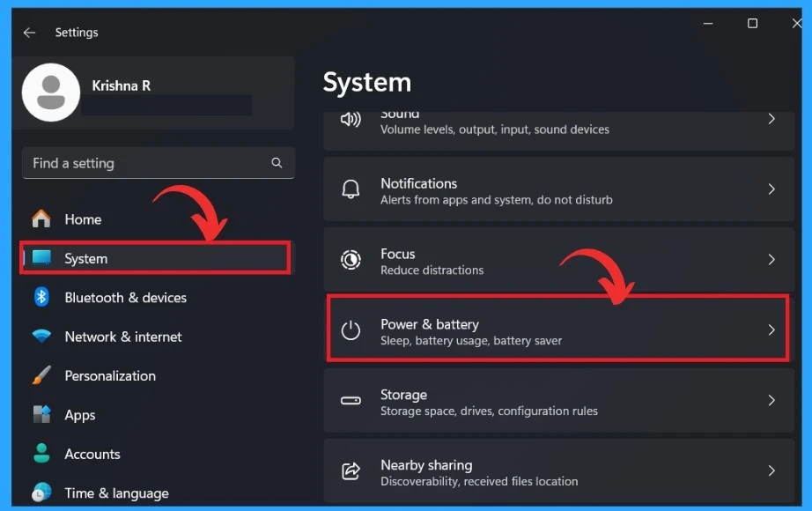Screen dimensions: 812x511
Task: Click 'Volume levels, output, input, sound devices' text
Action: (495, 130)
